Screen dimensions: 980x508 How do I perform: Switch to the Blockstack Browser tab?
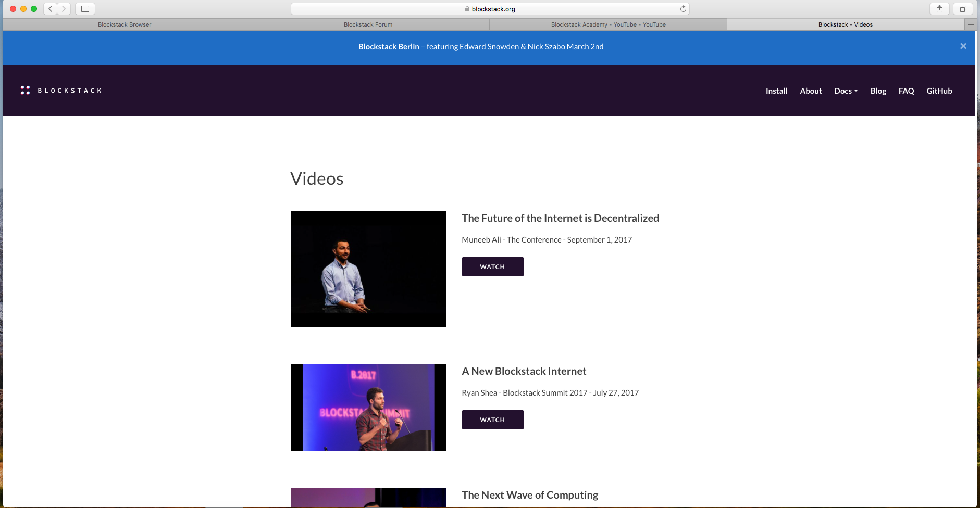[x=125, y=24]
